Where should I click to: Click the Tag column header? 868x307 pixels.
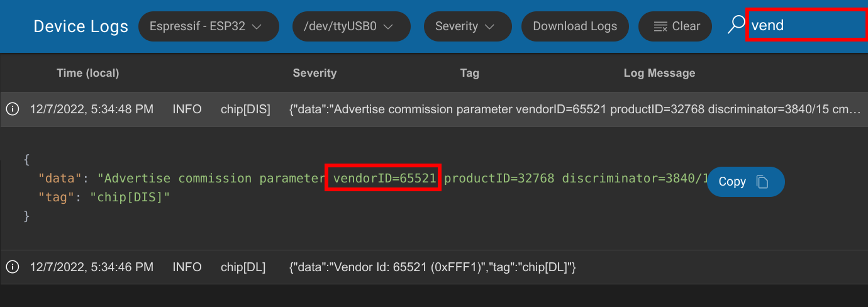click(x=469, y=73)
